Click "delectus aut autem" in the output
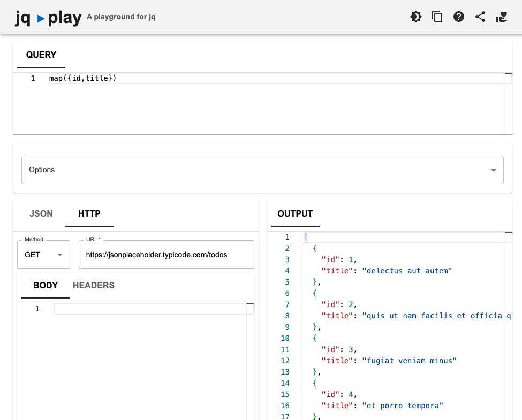 (407, 271)
